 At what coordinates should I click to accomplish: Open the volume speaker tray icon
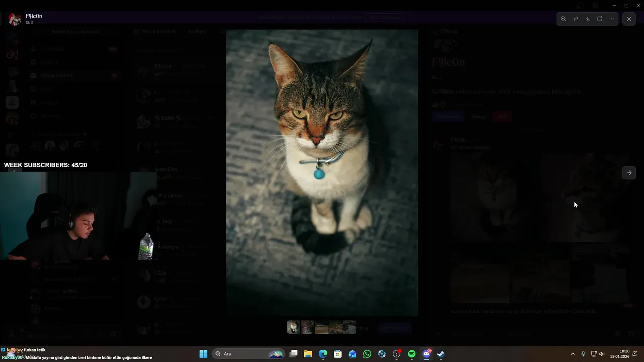[601, 354]
